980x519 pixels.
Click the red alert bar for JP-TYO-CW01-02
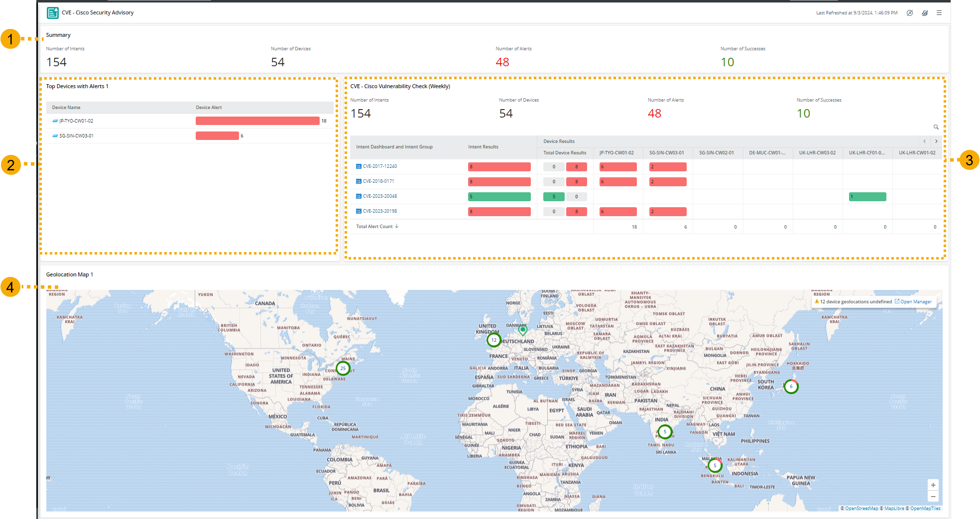(257, 121)
